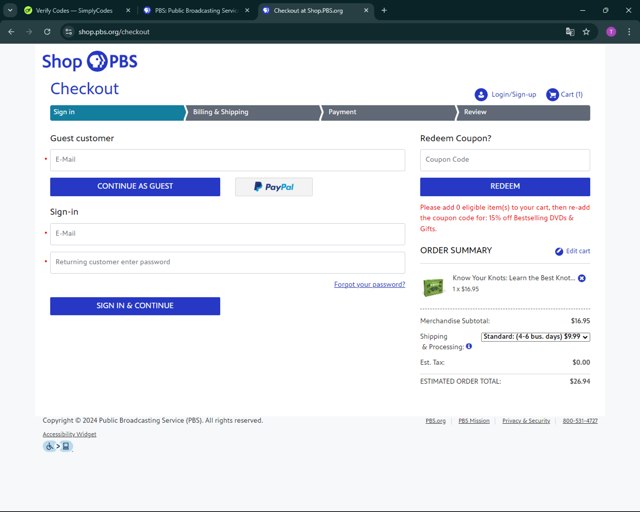Image resolution: width=640 pixels, height=512 pixels.
Task: Focus the Sign-in E-Mail field
Action: click(228, 234)
